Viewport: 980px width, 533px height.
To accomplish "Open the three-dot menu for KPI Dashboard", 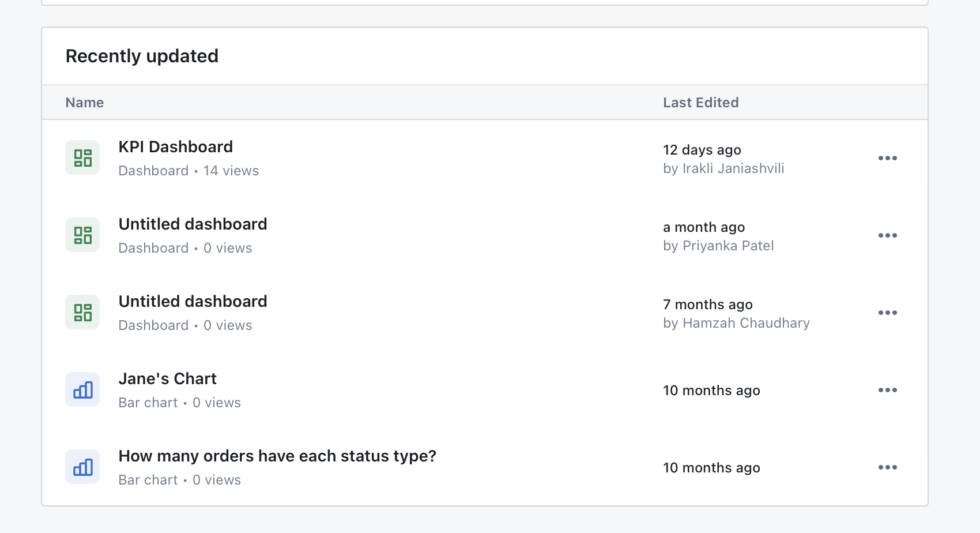I will pyautogui.click(x=888, y=157).
